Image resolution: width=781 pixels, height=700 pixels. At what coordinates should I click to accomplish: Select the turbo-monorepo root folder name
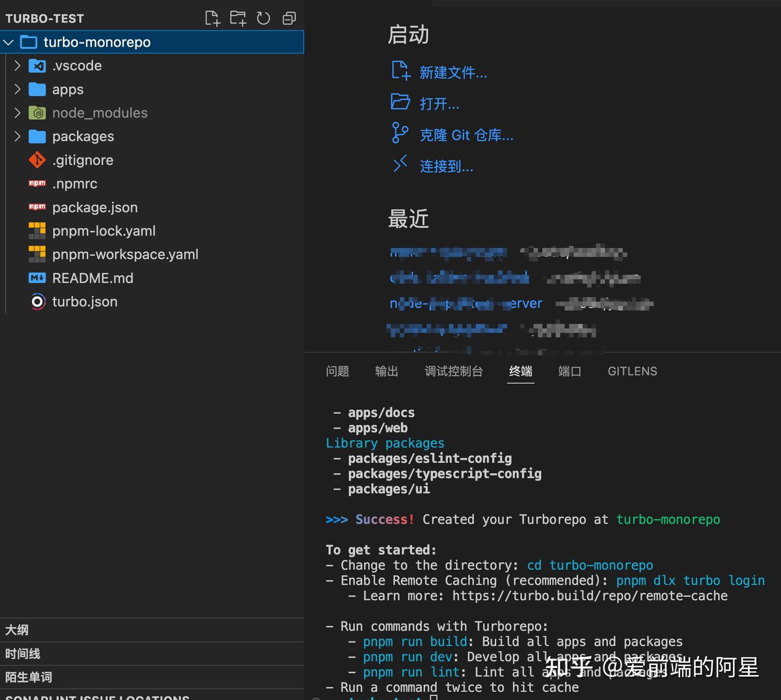click(97, 42)
